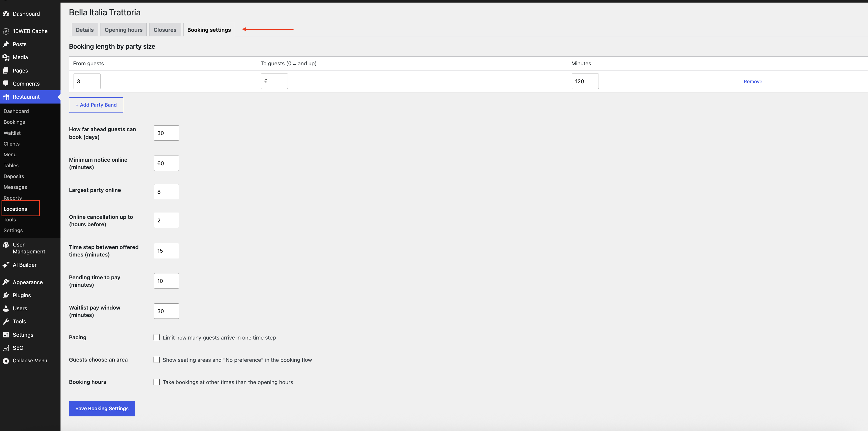This screenshot has width=868, height=431.
Task: Click the Minutes field showing 120
Action: coord(585,81)
